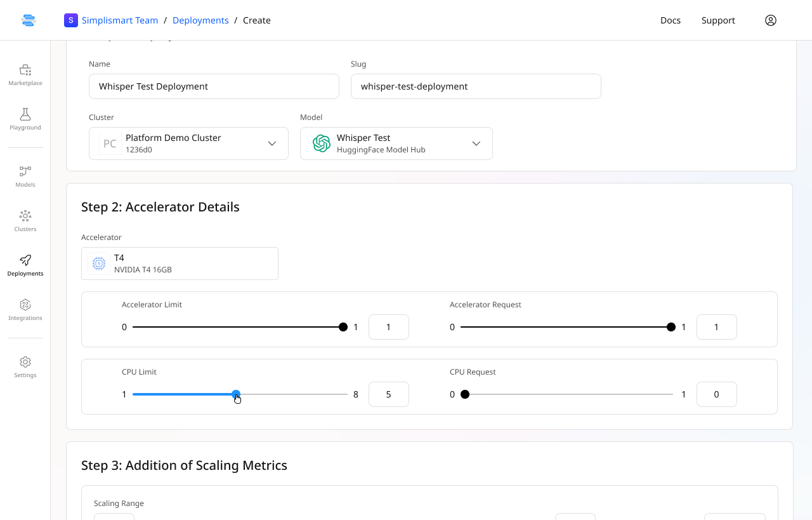Click the CPU Limit label

coord(139,372)
